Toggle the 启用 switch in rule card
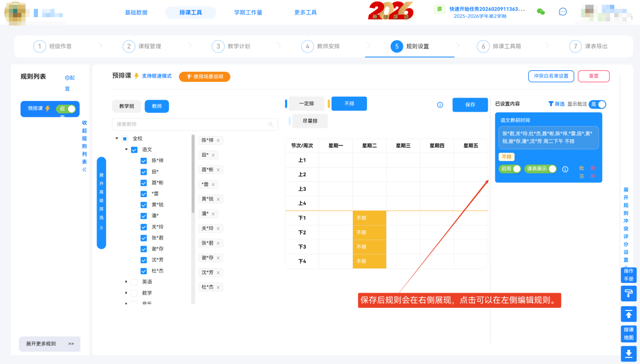The image size is (640, 364). [510, 169]
